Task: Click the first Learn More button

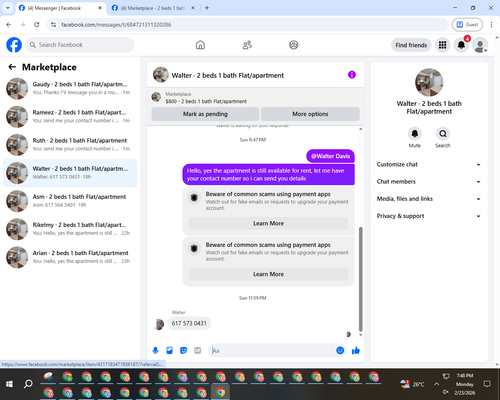Action: [x=268, y=223]
